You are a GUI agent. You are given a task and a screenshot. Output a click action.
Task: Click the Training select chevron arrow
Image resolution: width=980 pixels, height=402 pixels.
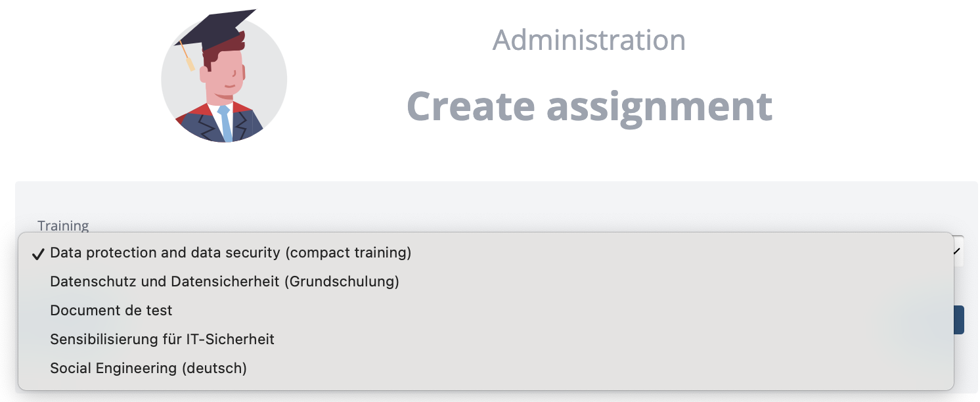(957, 251)
